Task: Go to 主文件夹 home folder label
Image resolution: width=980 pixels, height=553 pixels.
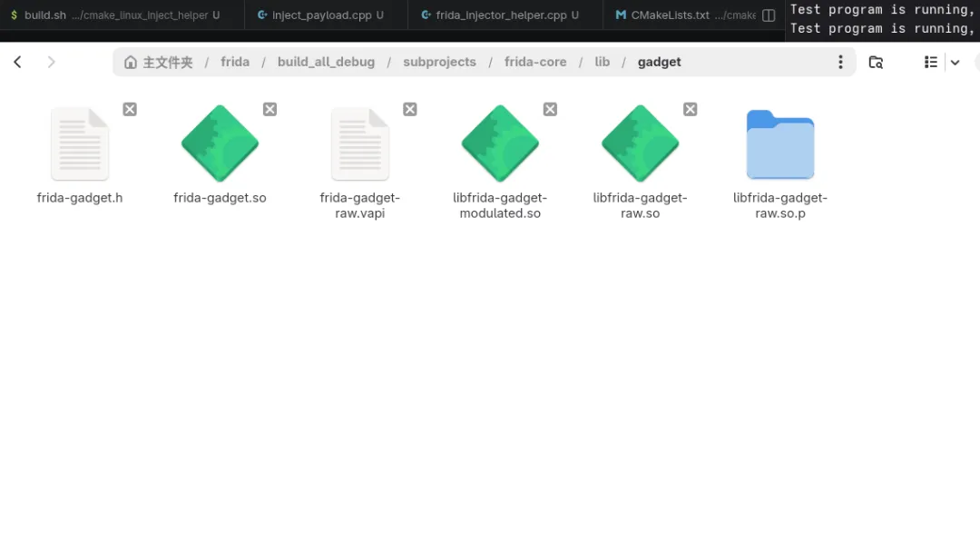Action: [168, 62]
